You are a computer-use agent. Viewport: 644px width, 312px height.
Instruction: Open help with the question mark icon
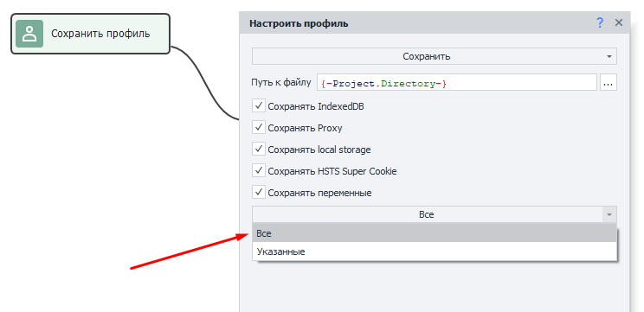click(x=600, y=23)
